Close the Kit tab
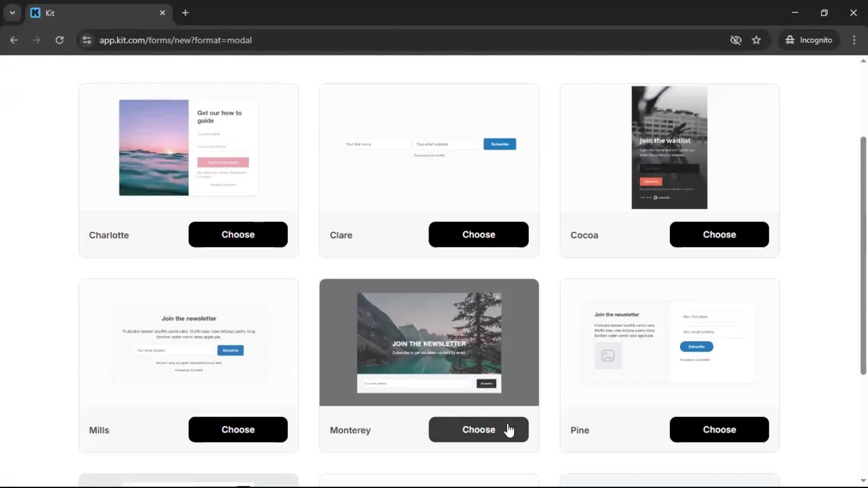 (163, 13)
